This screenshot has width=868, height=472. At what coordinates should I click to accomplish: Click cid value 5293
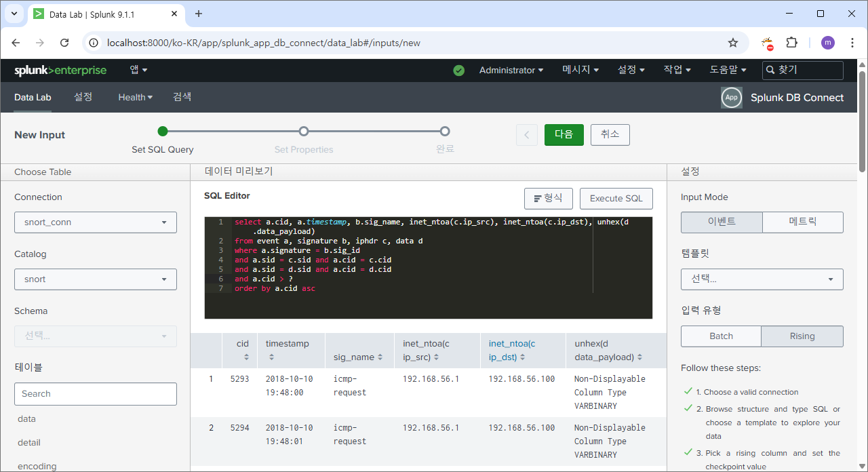coord(240,378)
